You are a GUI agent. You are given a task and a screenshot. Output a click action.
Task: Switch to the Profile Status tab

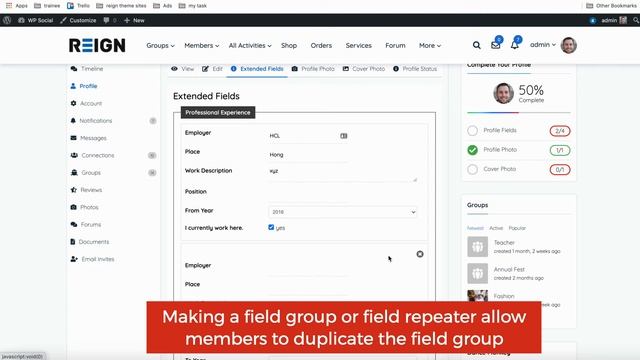click(x=415, y=69)
